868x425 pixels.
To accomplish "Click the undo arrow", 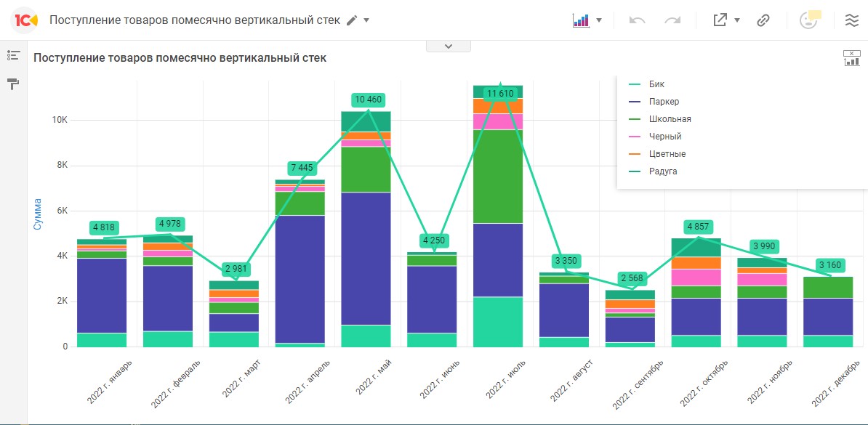I will click(638, 20).
